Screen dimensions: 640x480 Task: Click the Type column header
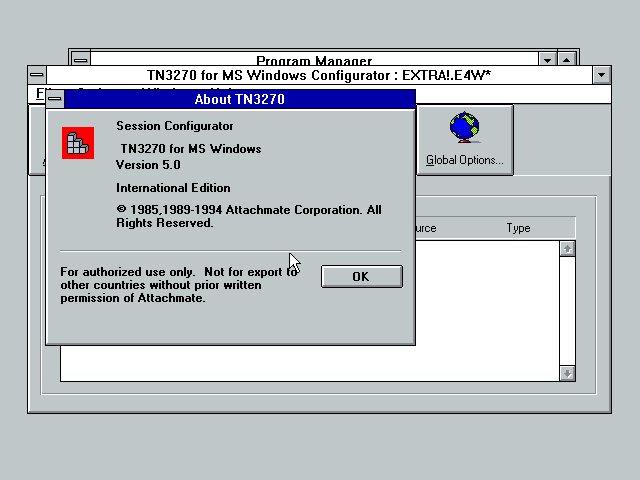coord(518,228)
